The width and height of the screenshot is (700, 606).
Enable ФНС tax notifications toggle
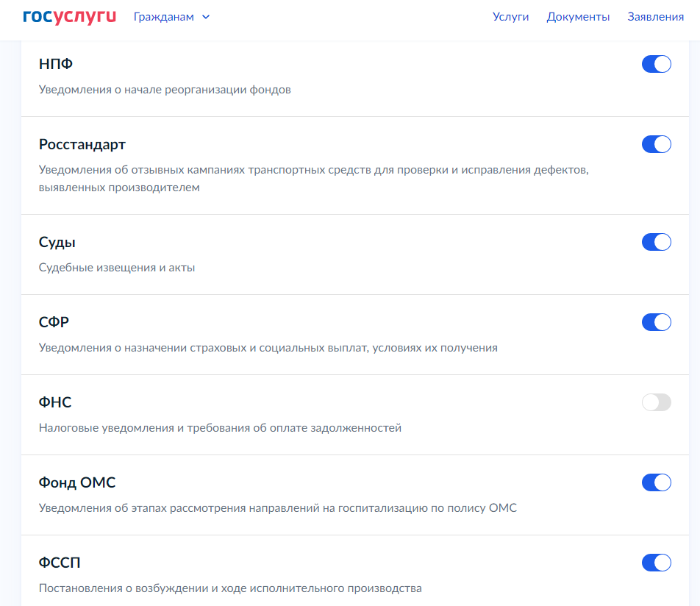(656, 402)
